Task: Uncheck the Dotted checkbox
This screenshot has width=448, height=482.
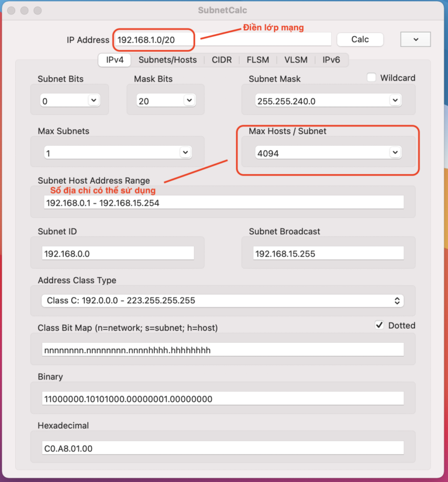Action: [x=379, y=325]
